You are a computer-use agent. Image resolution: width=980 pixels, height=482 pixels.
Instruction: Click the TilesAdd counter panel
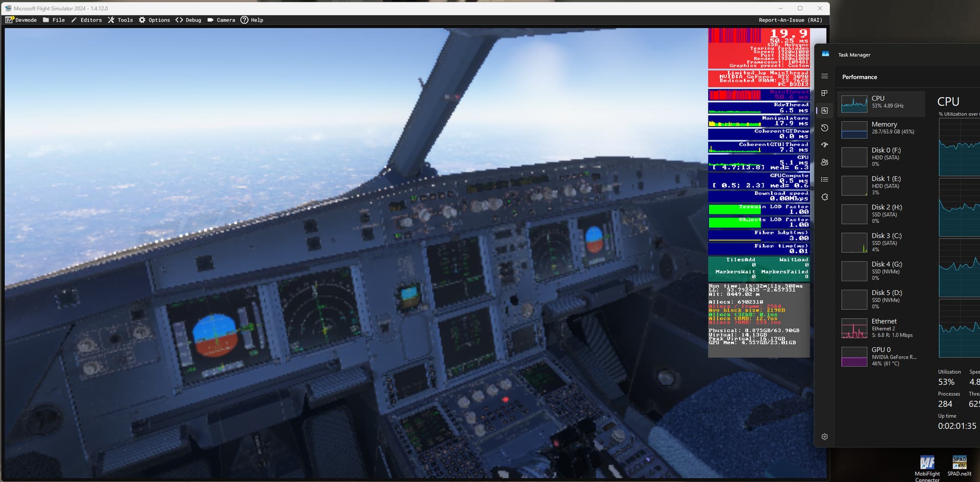(741, 262)
